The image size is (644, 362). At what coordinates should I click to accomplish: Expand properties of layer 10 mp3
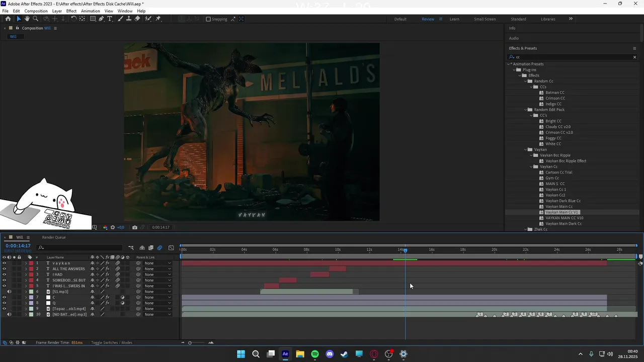tap(26, 315)
